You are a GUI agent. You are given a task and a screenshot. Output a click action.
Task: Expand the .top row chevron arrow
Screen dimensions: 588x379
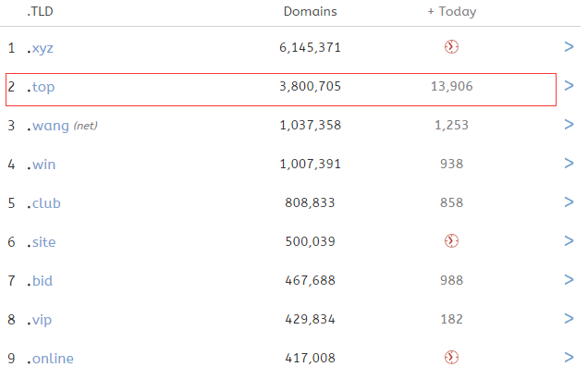coord(569,85)
